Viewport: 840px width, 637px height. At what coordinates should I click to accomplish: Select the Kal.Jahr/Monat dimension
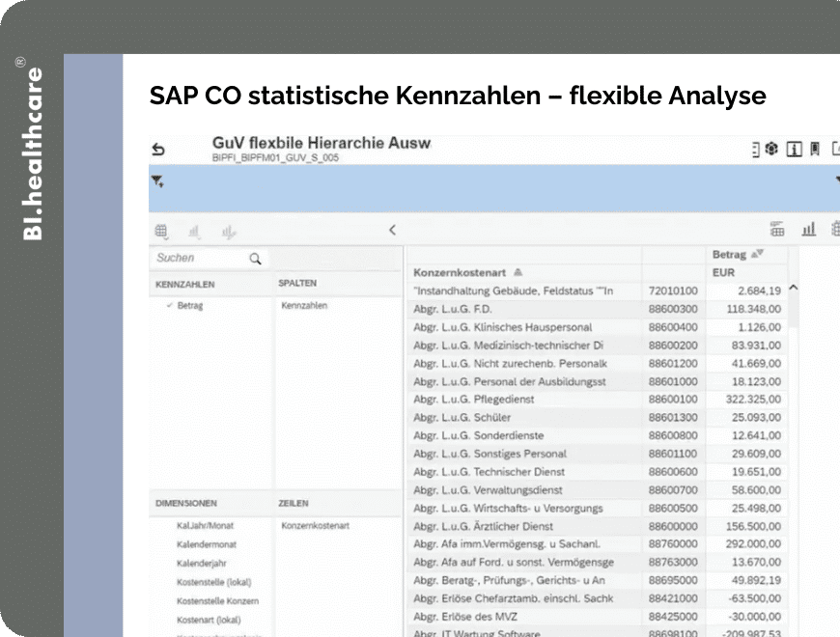click(x=206, y=526)
